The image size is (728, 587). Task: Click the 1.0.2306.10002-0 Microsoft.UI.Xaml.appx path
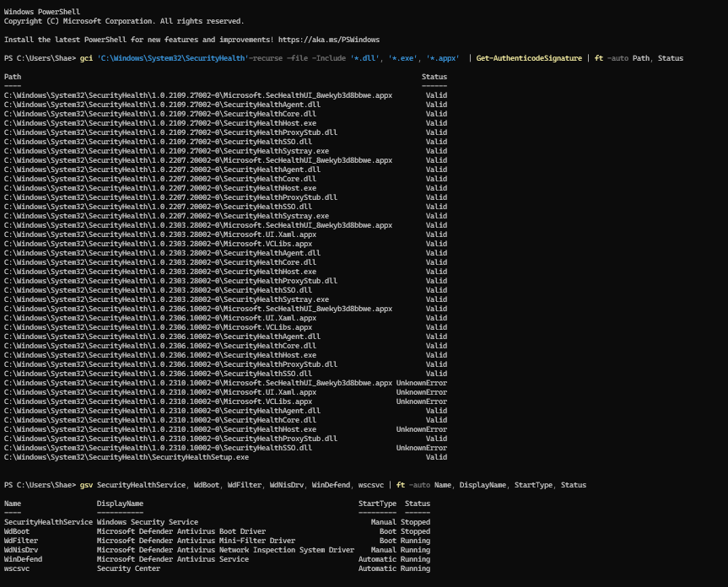click(160, 318)
